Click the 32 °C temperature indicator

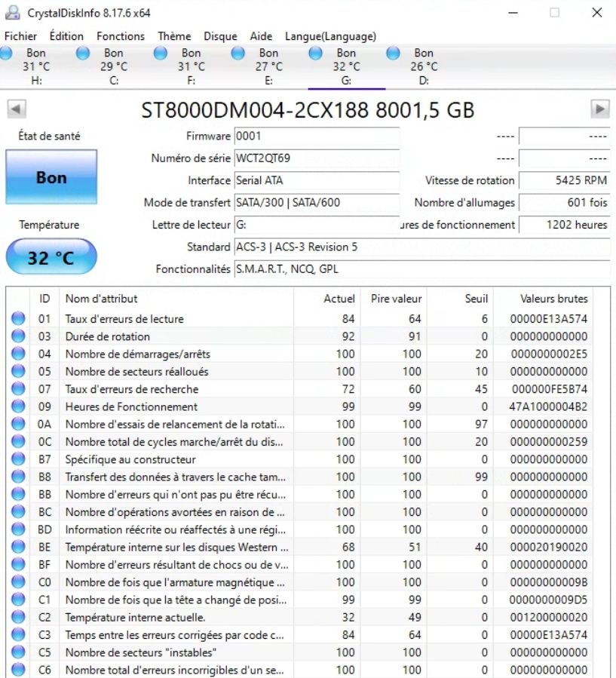tap(51, 258)
